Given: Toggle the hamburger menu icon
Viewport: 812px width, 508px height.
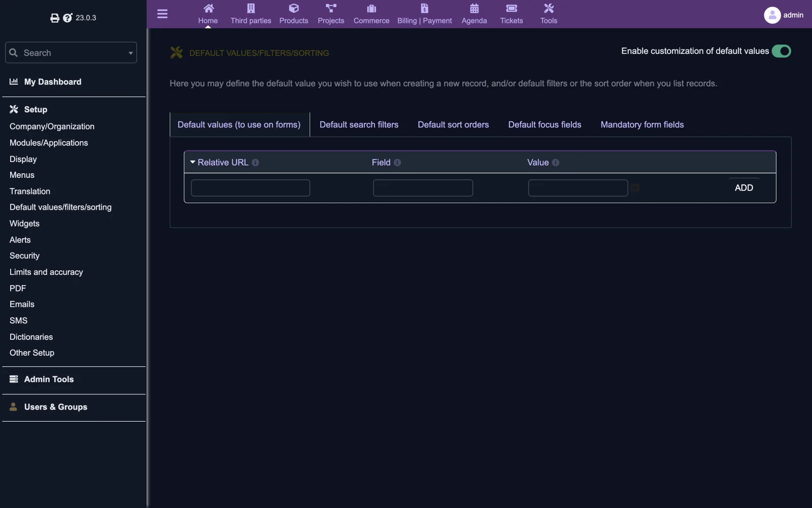Looking at the screenshot, I should [x=162, y=14].
